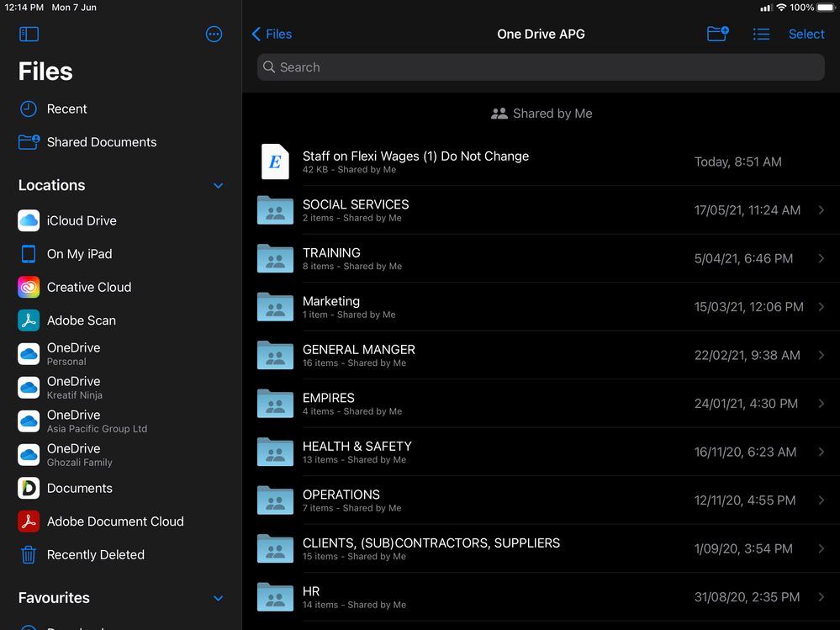Open the OPERATIONS folder icon
The height and width of the screenshot is (630, 840).
(x=275, y=500)
